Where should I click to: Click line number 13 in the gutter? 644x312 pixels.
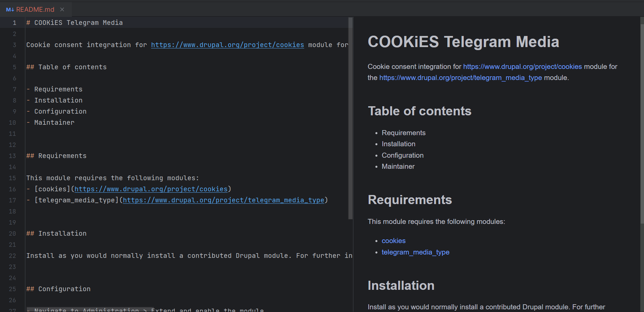[12, 156]
